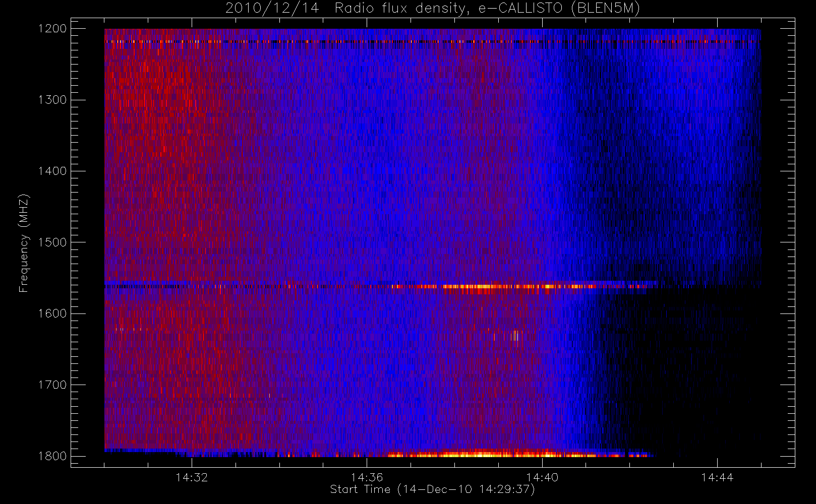The image size is (816, 504).
Task: Select the 1700 frequency tick label
Action: 52,385
